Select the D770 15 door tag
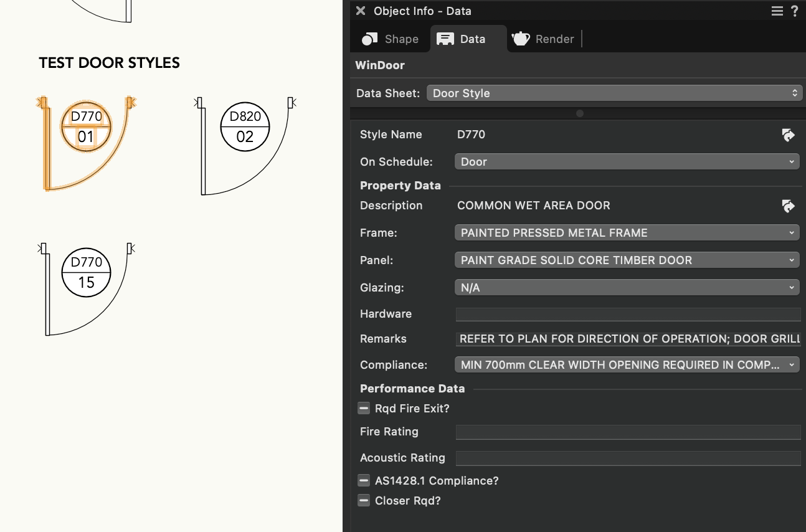Screen dimensions: 806x532 (86, 273)
